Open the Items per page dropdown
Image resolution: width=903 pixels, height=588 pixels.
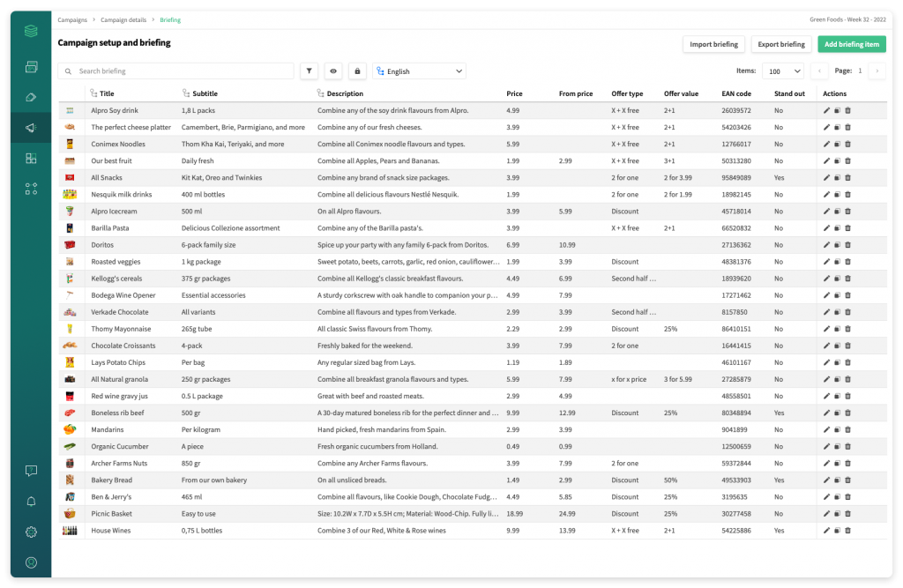tap(783, 71)
